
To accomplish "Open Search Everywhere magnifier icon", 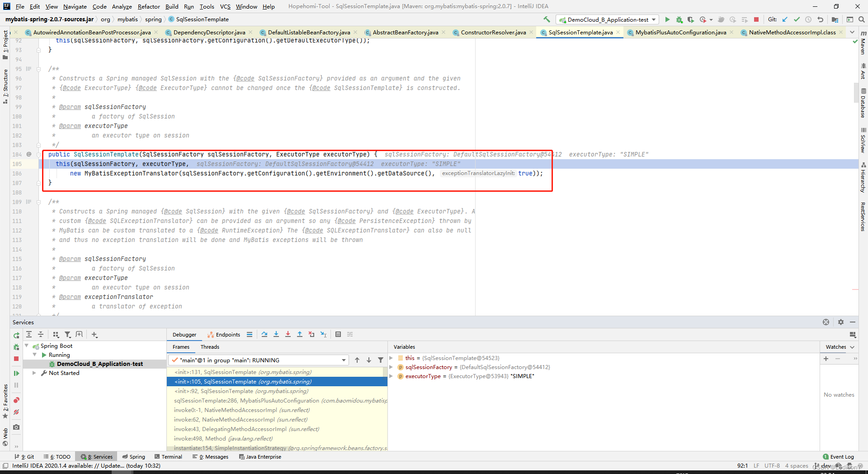I will pyautogui.click(x=862, y=19).
